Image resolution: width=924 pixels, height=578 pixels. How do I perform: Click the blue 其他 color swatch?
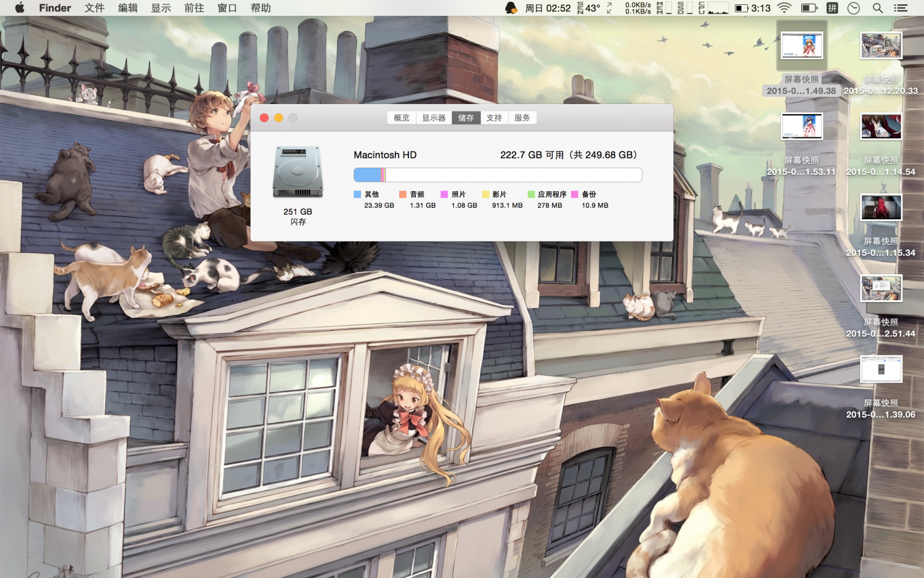coord(357,194)
